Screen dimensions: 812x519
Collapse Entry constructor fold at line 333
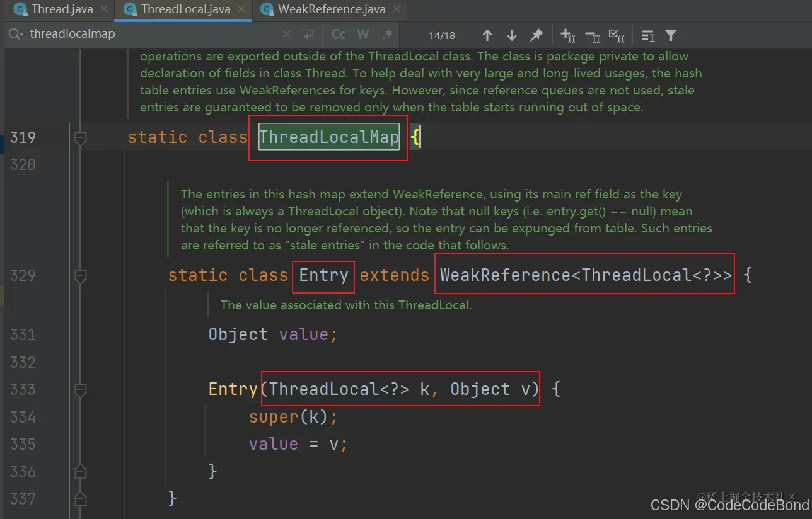[80, 389]
